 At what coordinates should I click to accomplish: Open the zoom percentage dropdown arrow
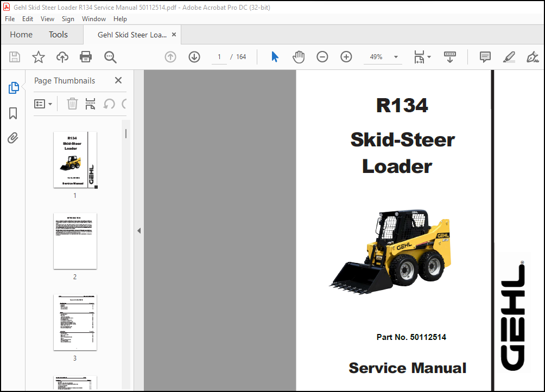coord(396,57)
